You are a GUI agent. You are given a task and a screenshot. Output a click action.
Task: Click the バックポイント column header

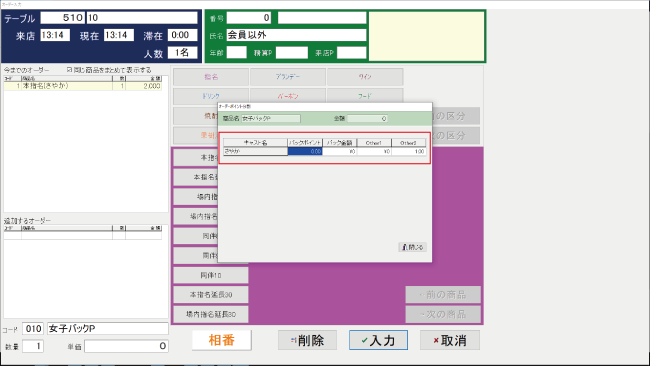305,143
